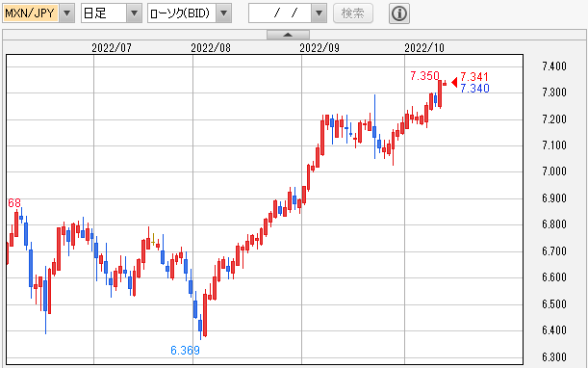Image resolution: width=588 pixels, height=368 pixels.
Task: Click the date entry field
Action: (280, 13)
